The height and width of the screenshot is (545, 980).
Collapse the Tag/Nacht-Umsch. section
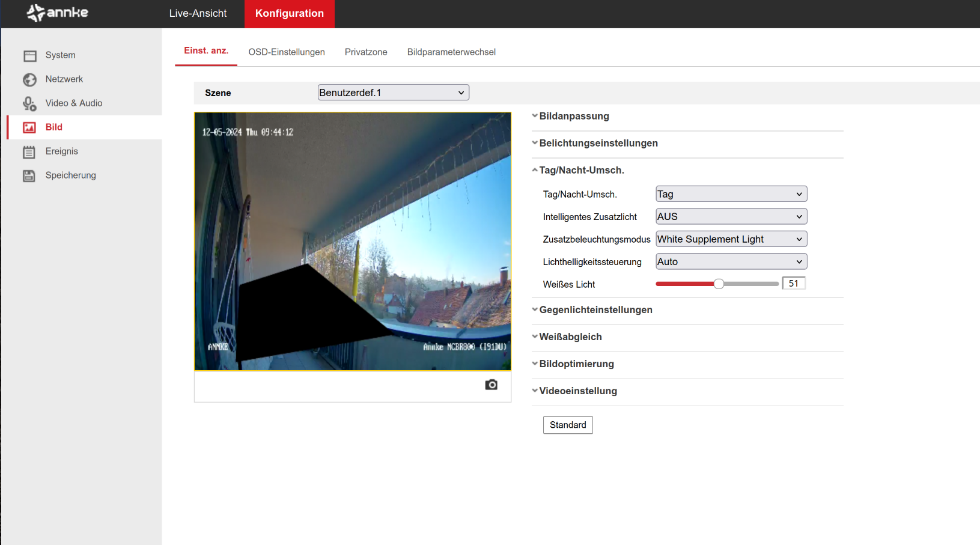coord(581,171)
